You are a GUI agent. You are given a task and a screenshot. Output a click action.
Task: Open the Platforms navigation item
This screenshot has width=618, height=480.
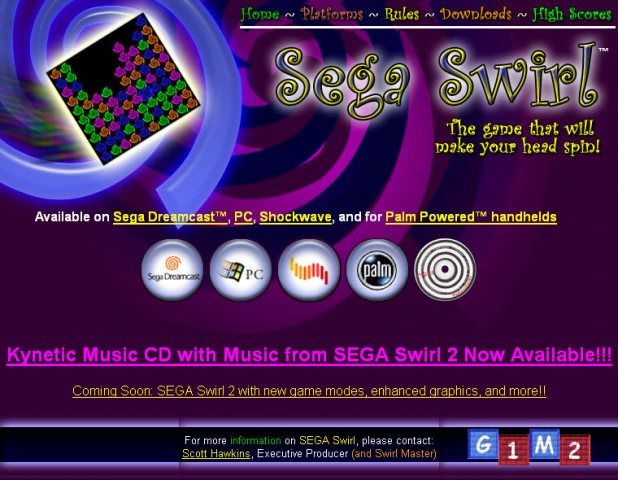331,14
